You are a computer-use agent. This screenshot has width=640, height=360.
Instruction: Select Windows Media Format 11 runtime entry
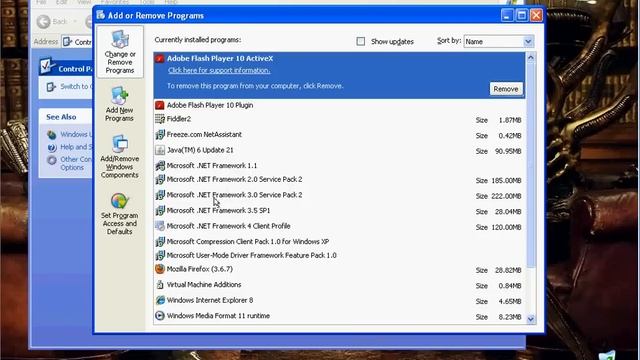[340, 316]
